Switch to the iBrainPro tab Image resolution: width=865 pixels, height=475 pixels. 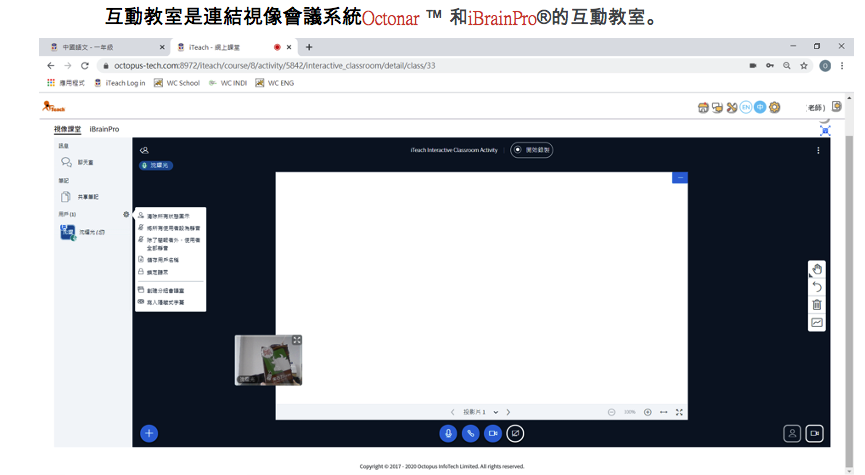pos(104,129)
